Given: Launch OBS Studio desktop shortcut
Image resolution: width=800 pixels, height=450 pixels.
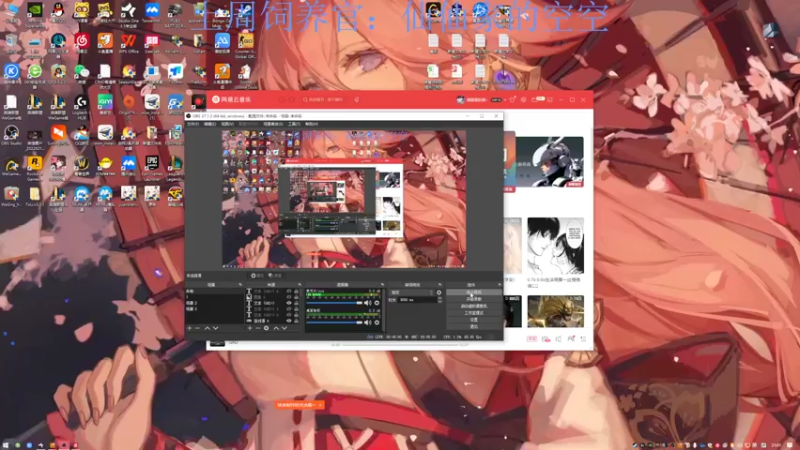Looking at the screenshot, I should pos(11,136).
